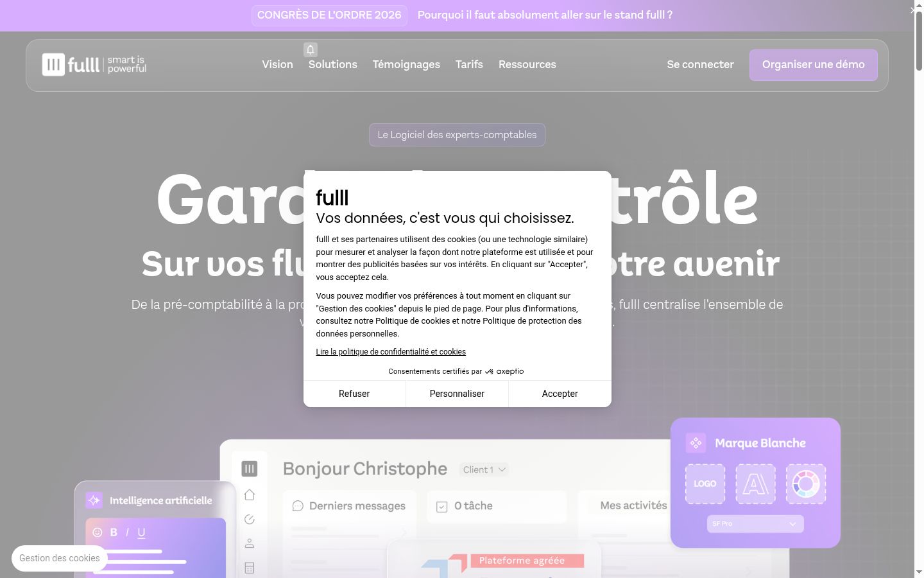Click the chat bubble icon beside Derniers messages

(298, 506)
